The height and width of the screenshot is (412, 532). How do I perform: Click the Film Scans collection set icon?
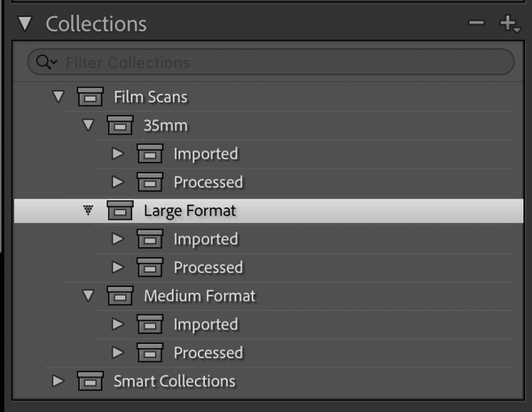tap(90, 96)
